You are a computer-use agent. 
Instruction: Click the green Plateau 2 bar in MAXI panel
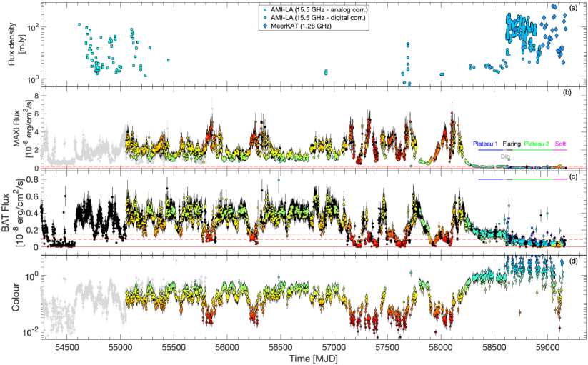click(x=533, y=150)
